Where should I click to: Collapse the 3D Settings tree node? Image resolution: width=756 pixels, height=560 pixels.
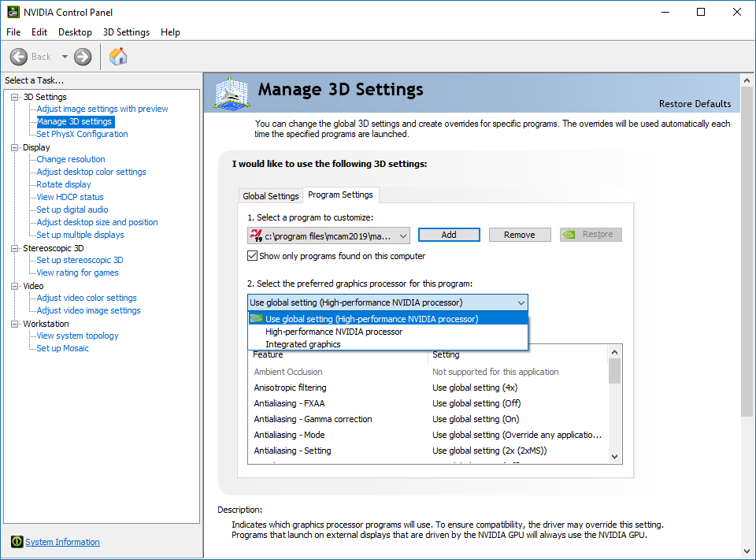(x=15, y=97)
